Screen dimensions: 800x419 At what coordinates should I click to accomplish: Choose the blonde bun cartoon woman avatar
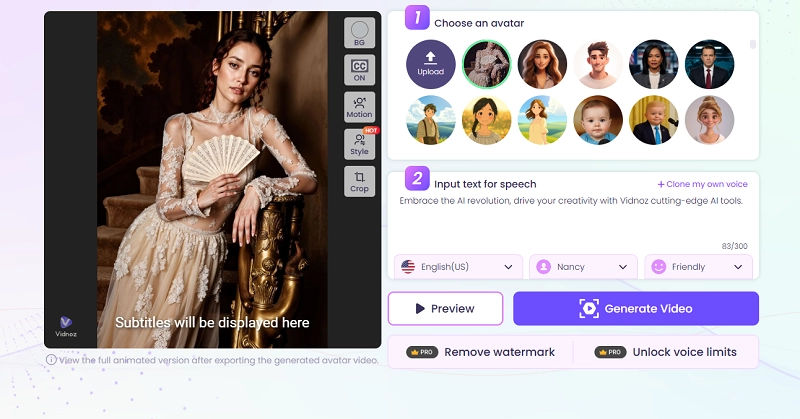(709, 120)
